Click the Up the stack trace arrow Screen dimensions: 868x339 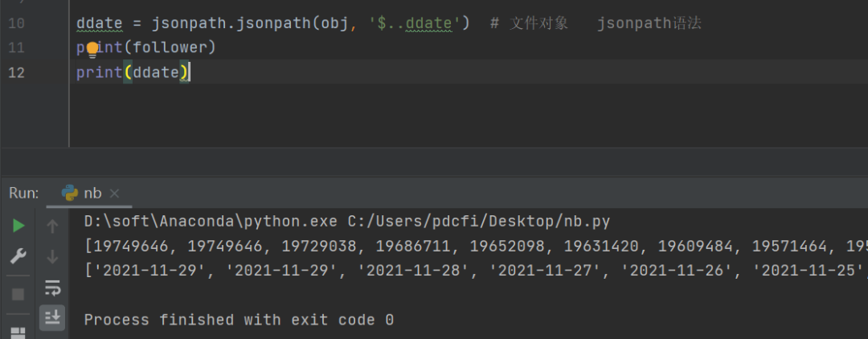click(52, 225)
